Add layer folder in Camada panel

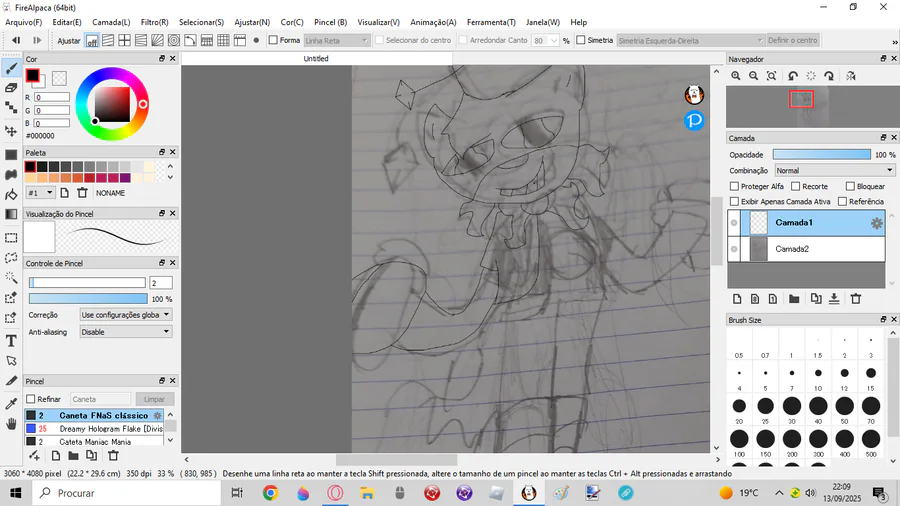tap(794, 299)
